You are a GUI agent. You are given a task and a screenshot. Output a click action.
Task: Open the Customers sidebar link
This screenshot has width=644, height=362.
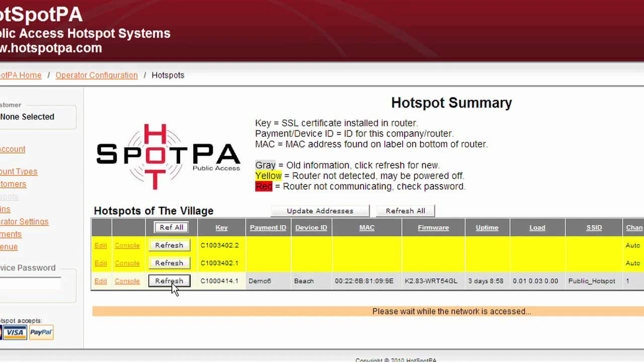pos(13,184)
